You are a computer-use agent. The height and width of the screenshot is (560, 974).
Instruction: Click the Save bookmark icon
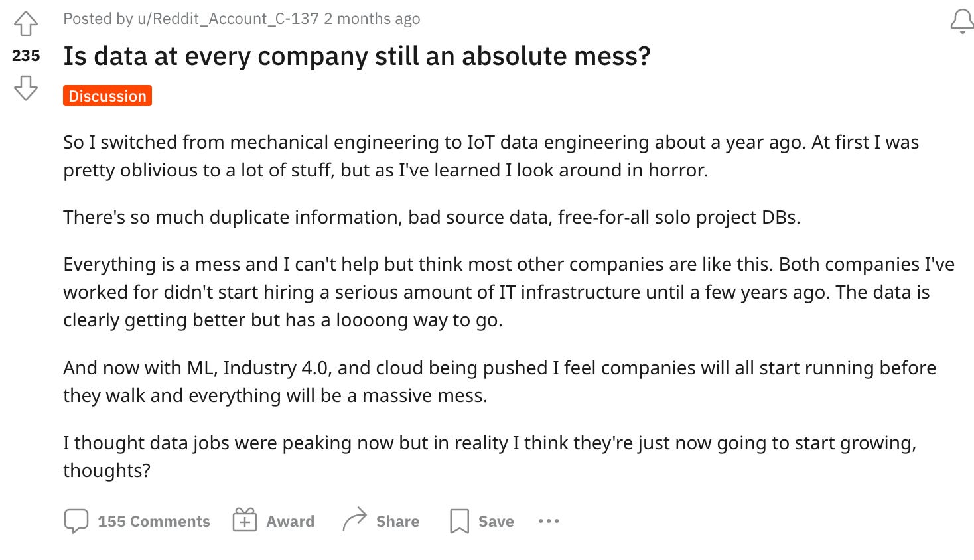[x=460, y=521]
